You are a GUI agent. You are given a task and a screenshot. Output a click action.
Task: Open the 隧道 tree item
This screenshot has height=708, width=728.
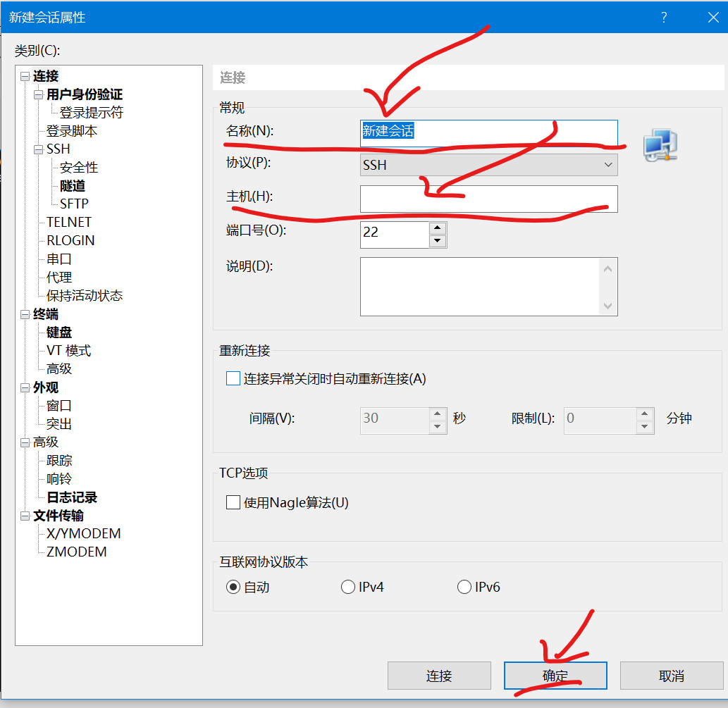pos(73,186)
